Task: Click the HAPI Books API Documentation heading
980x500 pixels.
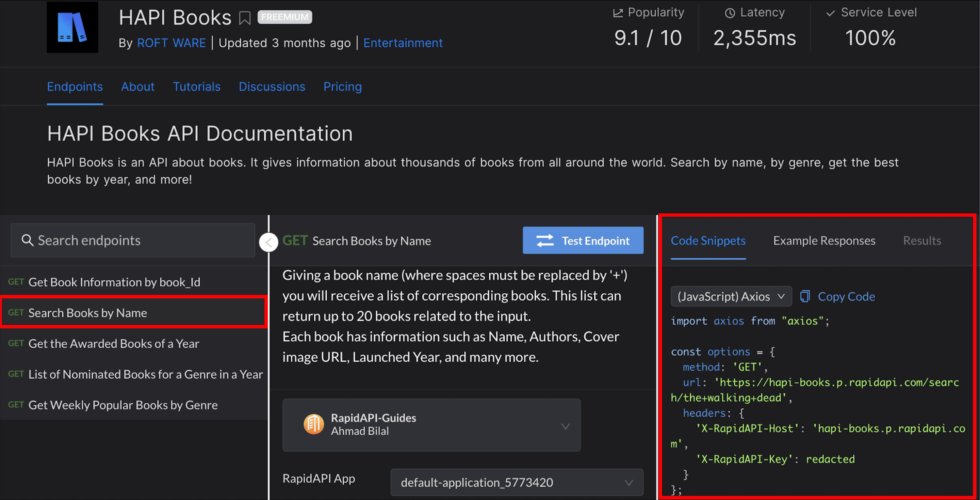Action: (200, 134)
